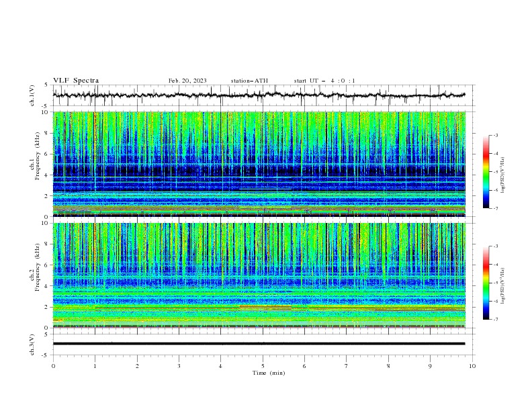Click the ch.2 color bar 'log(PSD)(V²/Hz)' label
Image resolution: width=532 pixels, height=411 pixels.
503,285
